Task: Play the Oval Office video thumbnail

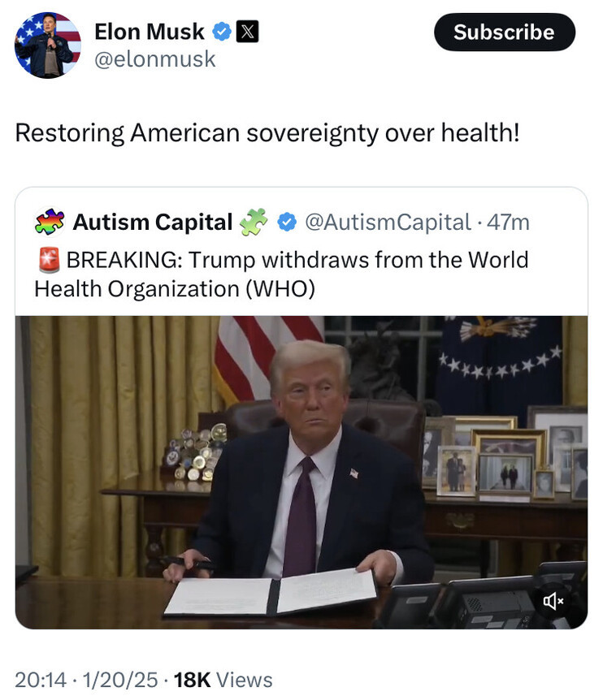Action: 301,473
